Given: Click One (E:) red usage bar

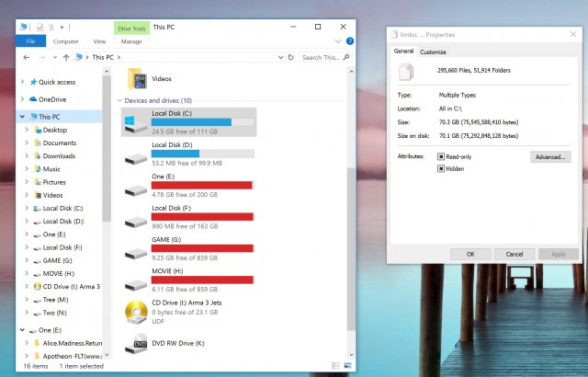Looking at the screenshot, I should pyautogui.click(x=202, y=186).
